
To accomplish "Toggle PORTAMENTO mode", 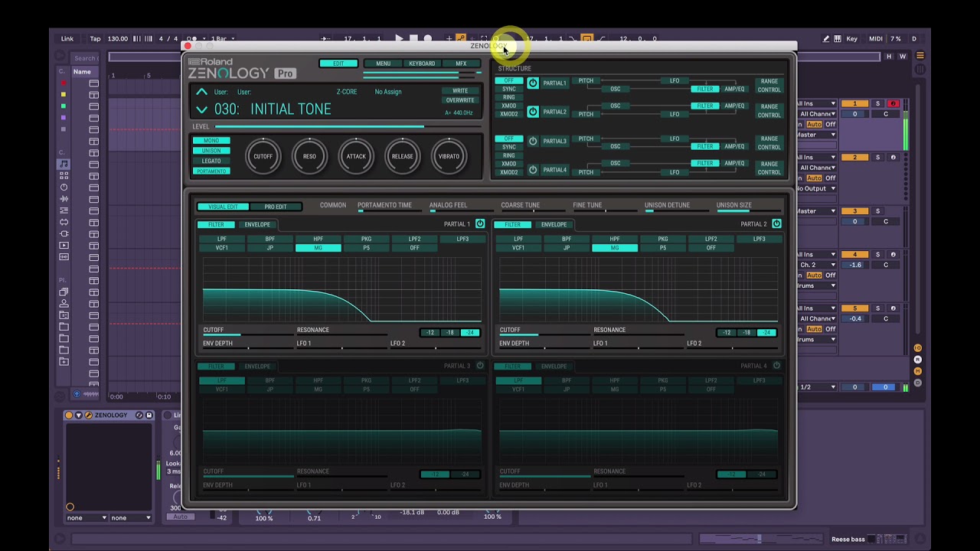I will pos(211,171).
